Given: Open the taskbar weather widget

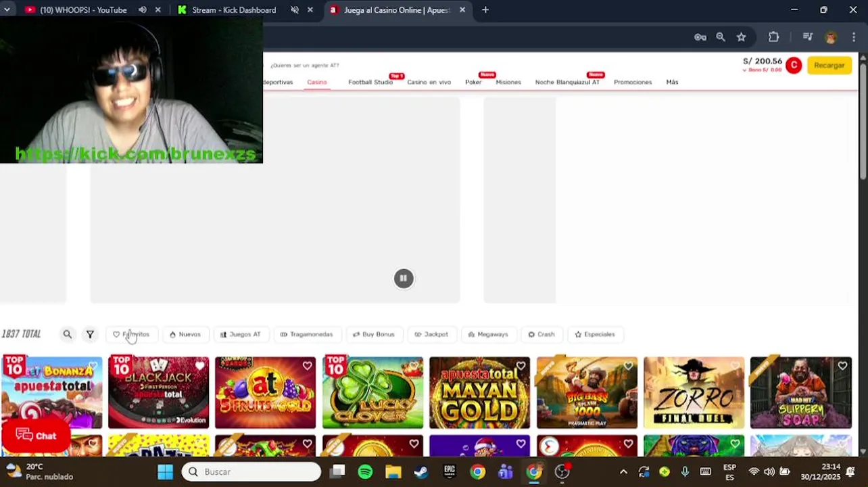Looking at the screenshot, I should click(41, 471).
